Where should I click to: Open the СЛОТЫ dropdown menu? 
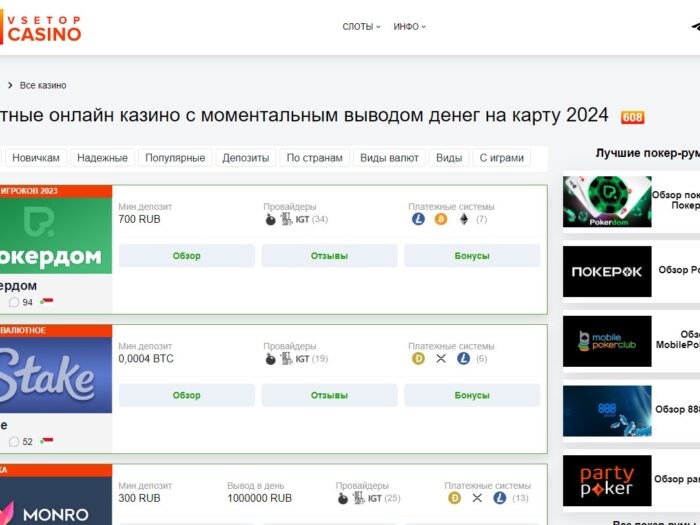click(x=361, y=27)
